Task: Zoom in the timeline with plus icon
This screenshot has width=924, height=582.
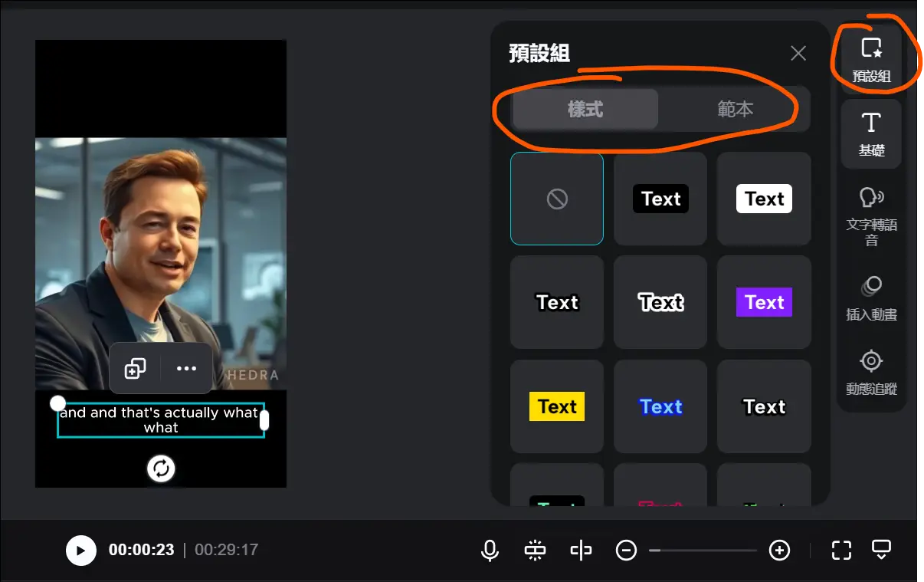Action: 779,550
